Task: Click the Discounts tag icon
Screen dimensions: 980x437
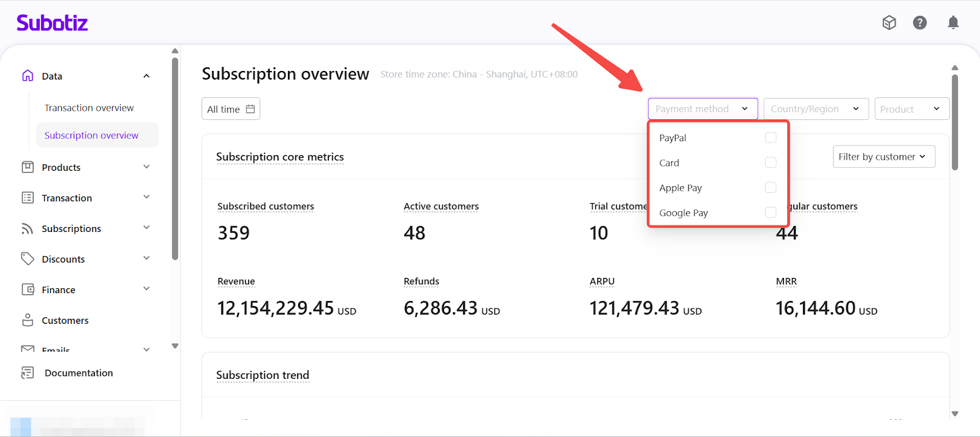Action: (28, 259)
